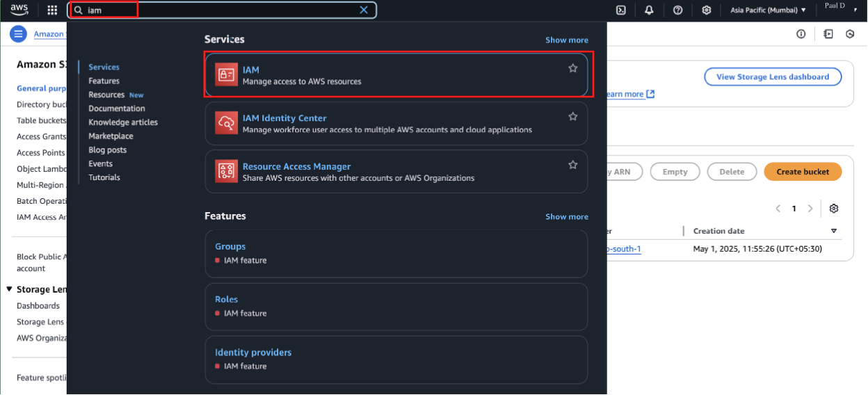Select the Blog posts search category
This screenshot has width=868, height=395.
[x=108, y=150]
